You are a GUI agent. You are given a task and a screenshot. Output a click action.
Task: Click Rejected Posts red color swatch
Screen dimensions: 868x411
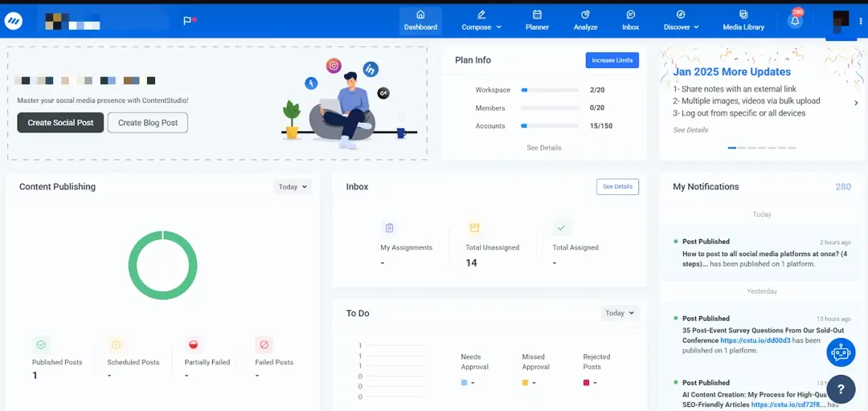(586, 382)
